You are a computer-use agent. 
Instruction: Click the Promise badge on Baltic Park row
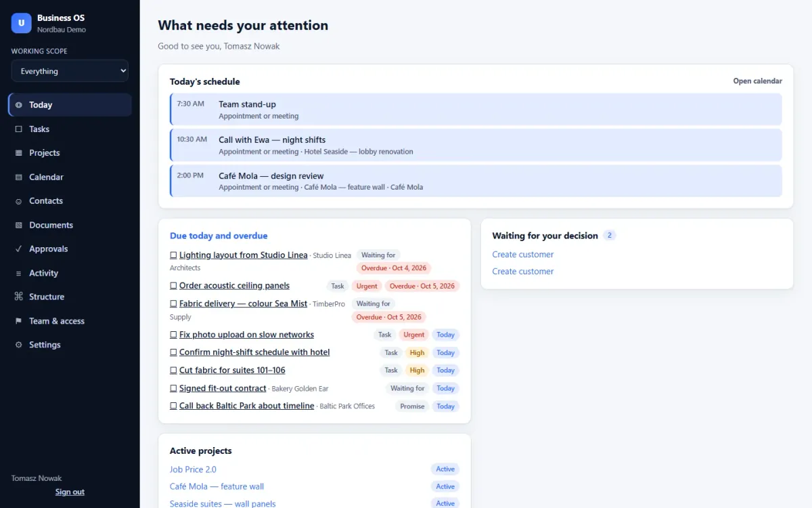(412, 406)
